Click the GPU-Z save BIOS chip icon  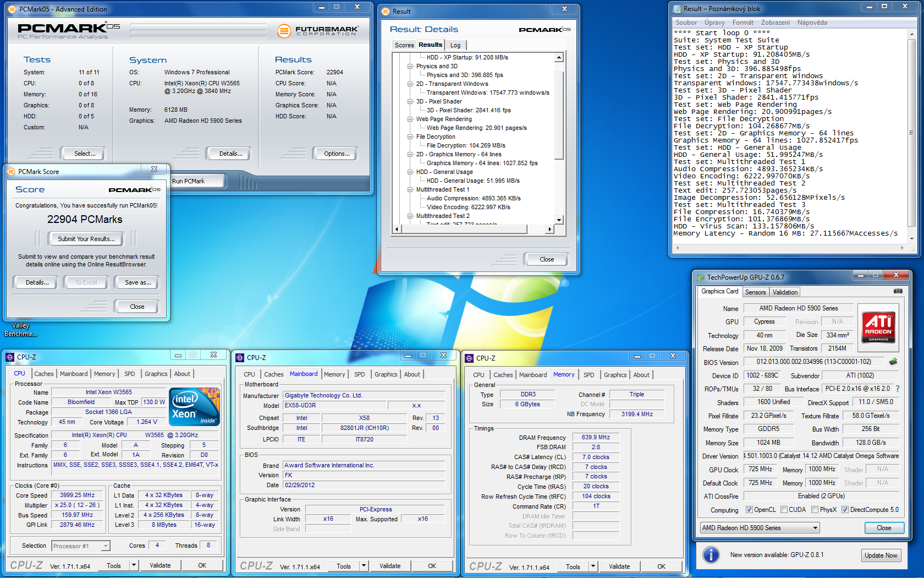[x=893, y=362]
